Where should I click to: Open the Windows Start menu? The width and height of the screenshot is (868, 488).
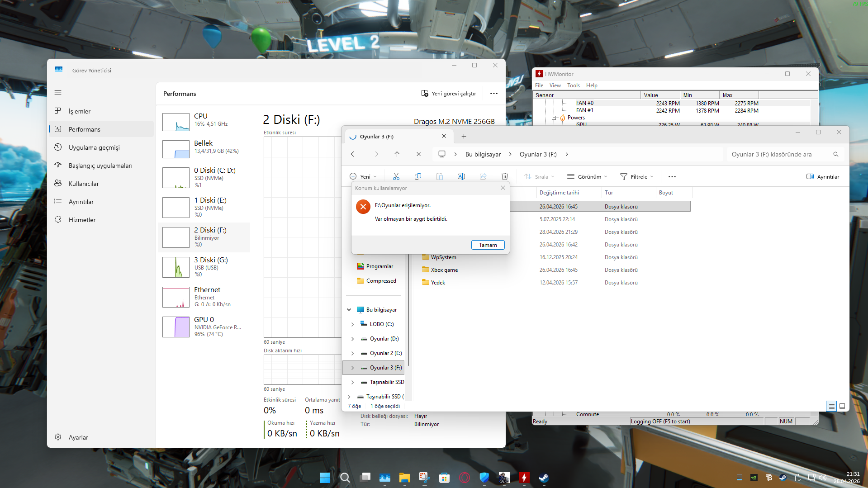[x=325, y=478]
